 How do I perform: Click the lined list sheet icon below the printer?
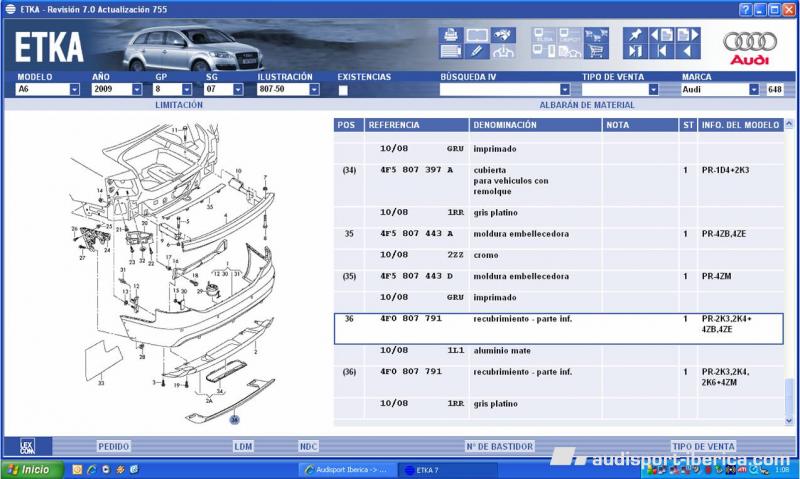pyautogui.click(x=451, y=51)
